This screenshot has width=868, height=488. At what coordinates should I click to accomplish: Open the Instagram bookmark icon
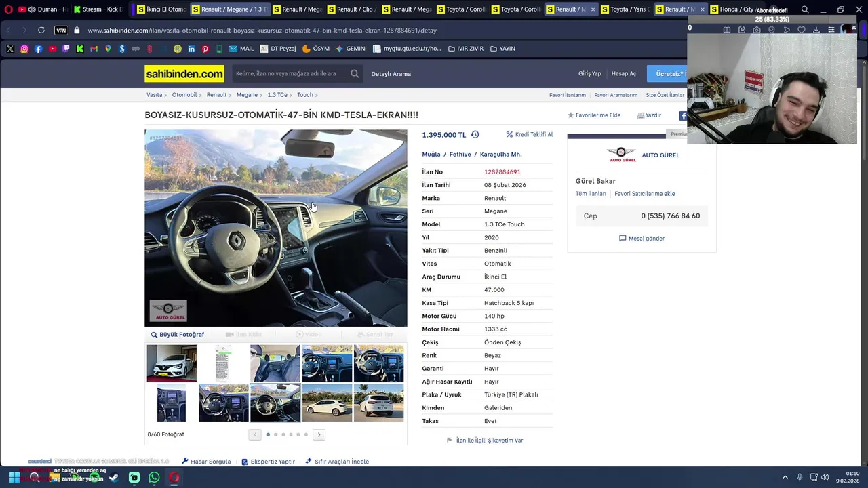pos(24,49)
